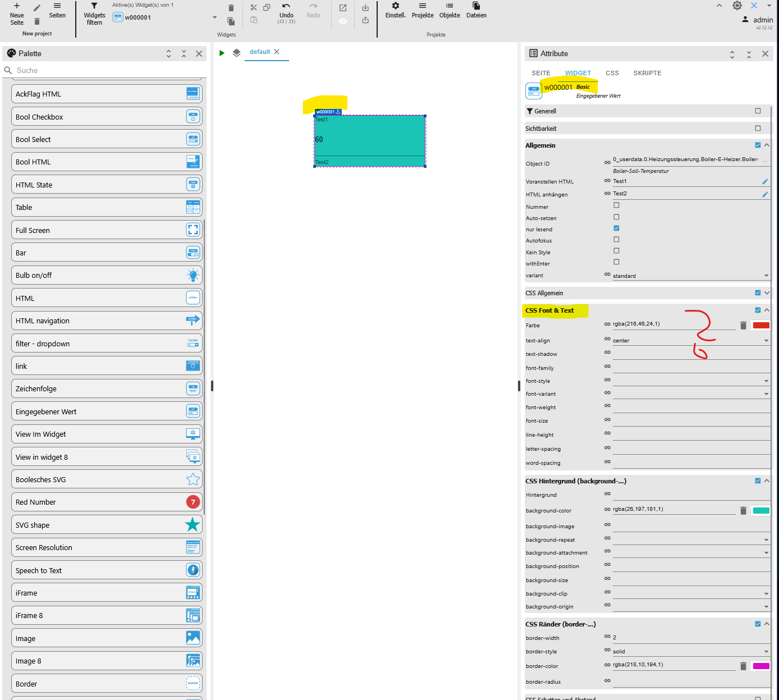Open the Widgets filtern filter
Viewport: 779px width, 700px height.
(x=94, y=14)
